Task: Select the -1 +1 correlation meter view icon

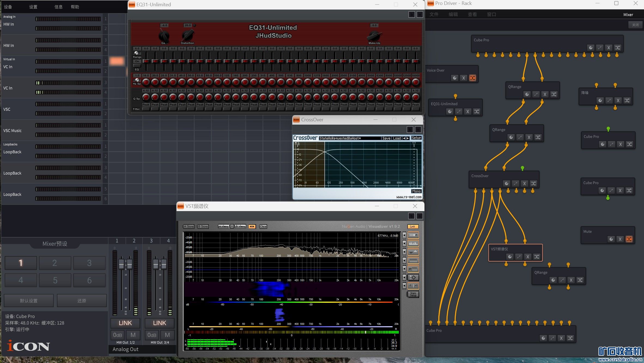Action: (413, 286)
